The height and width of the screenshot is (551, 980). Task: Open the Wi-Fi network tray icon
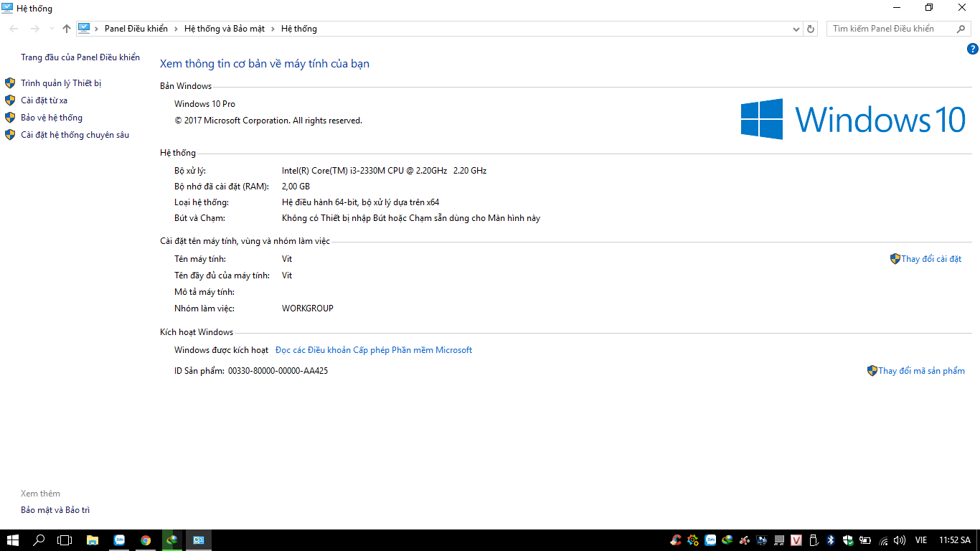pos(883,540)
